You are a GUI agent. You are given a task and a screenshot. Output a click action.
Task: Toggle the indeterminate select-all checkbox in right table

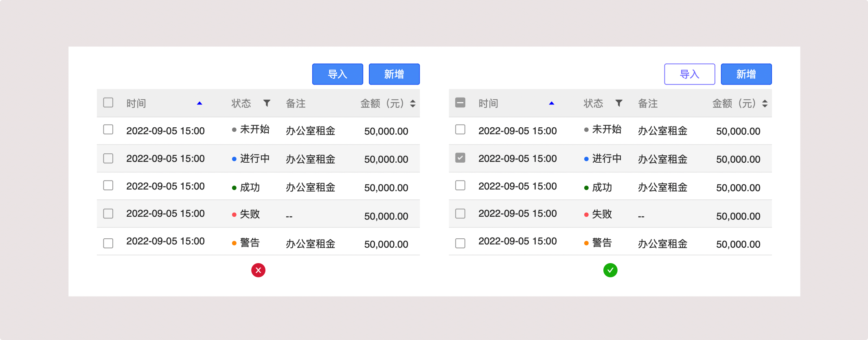pyautogui.click(x=460, y=102)
